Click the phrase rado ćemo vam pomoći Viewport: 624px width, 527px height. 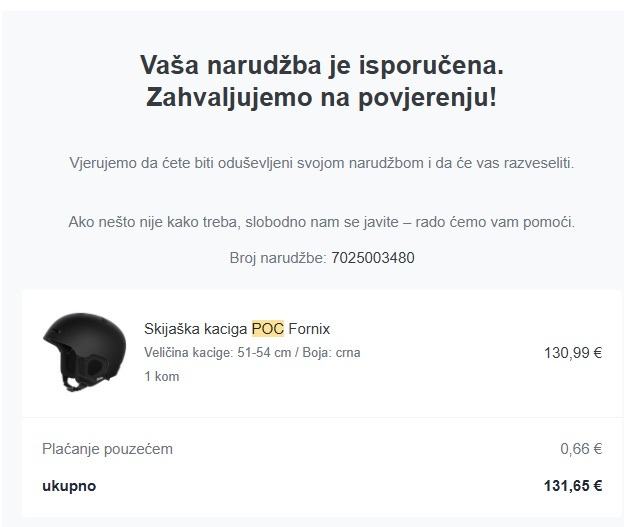pos(510,222)
